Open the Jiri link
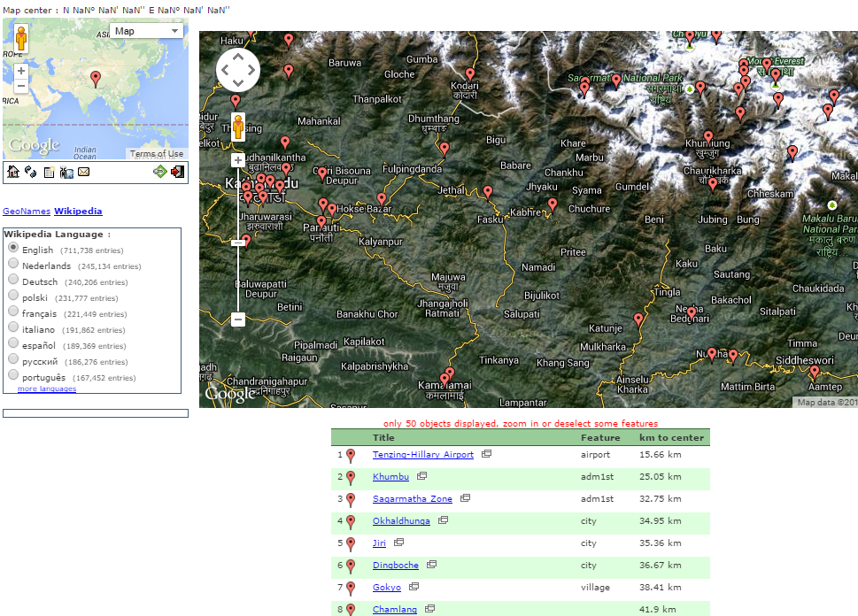The image size is (858, 616). [379, 543]
